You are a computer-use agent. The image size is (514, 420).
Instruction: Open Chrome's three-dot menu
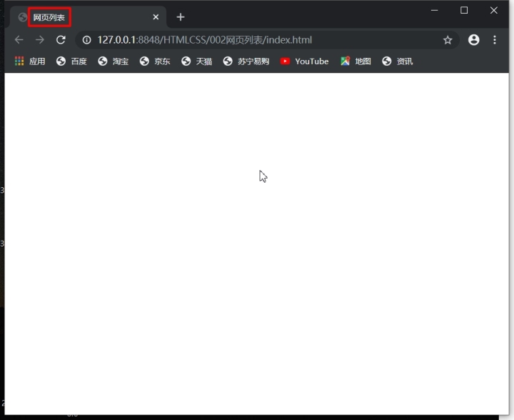pyautogui.click(x=494, y=40)
